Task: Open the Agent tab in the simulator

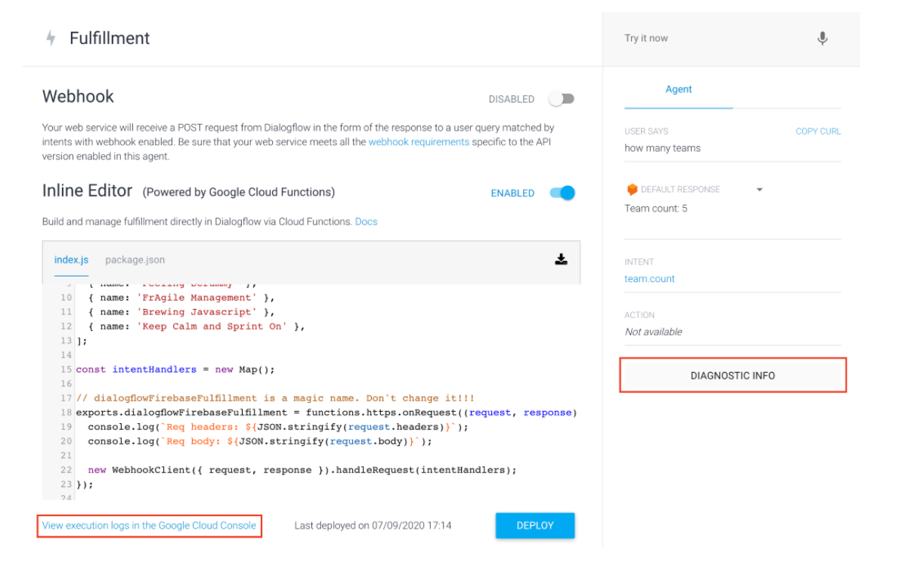Action: point(678,89)
